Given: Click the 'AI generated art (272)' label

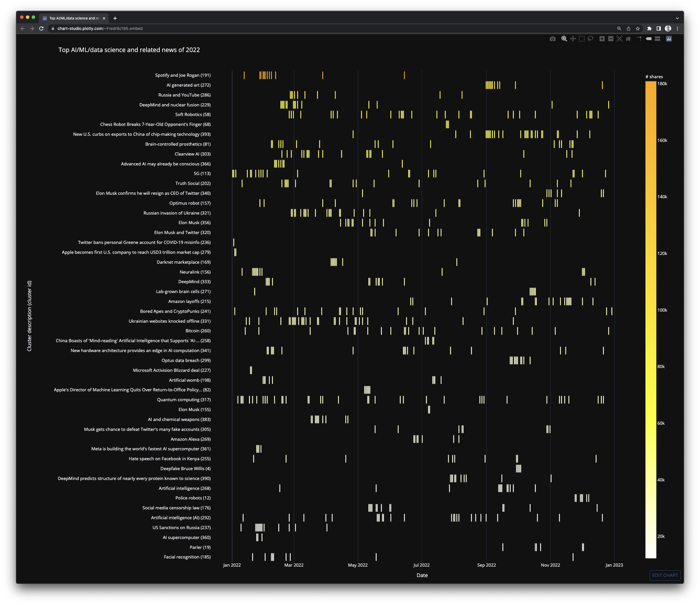Looking at the screenshot, I should click(x=189, y=85).
